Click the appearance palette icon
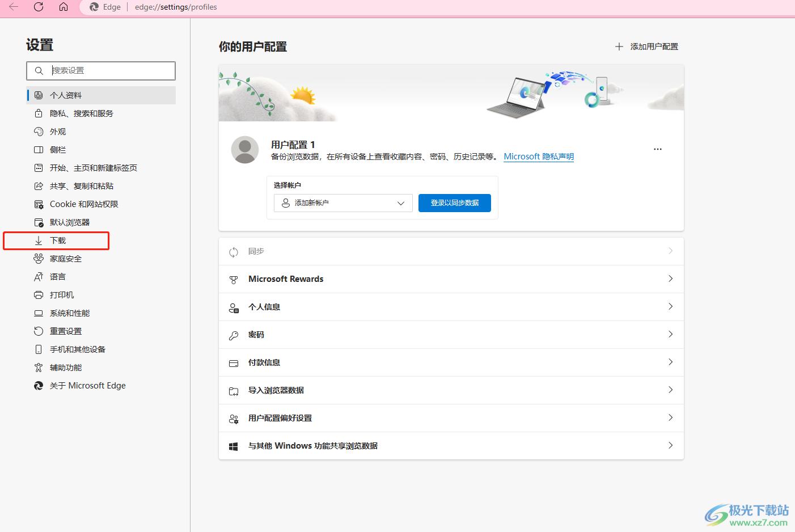The width and height of the screenshot is (795, 532). pyautogui.click(x=39, y=132)
